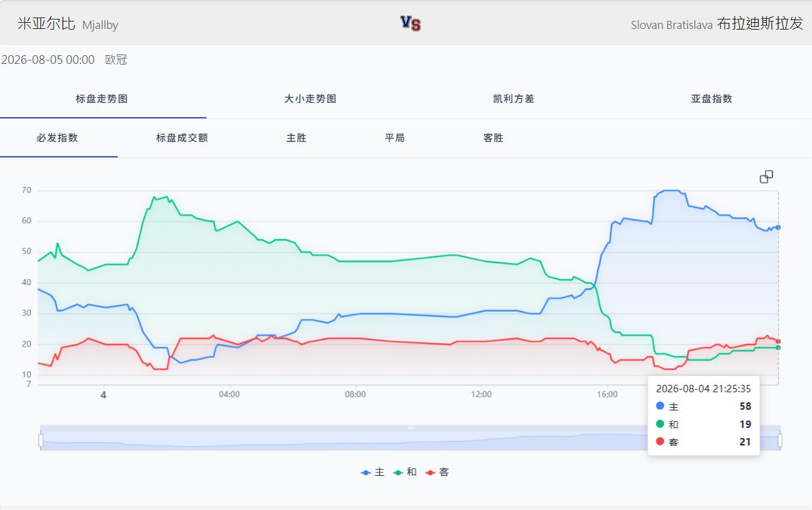Click the right handle of zoom slider
Screen dimensions: 812x510
(x=780, y=441)
